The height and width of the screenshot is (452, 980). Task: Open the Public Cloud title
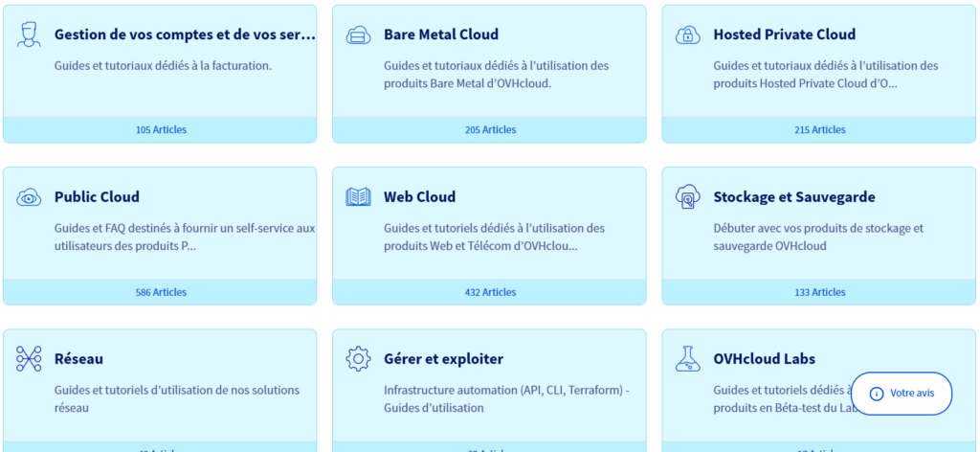point(97,197)
